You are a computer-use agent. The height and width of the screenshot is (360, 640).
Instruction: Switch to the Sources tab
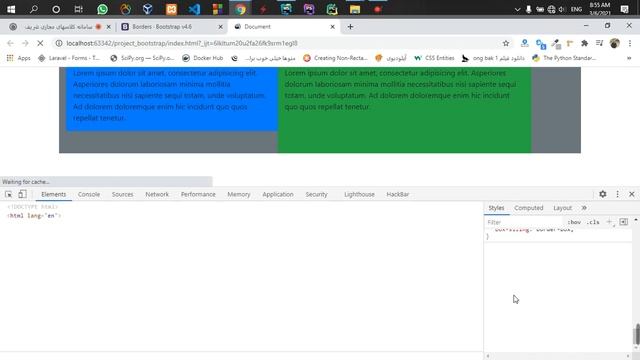click(x=122, y=194)
